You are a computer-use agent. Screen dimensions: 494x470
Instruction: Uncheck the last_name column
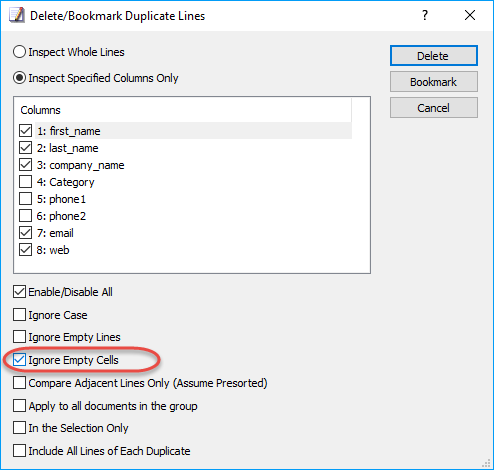pos(26,148)
